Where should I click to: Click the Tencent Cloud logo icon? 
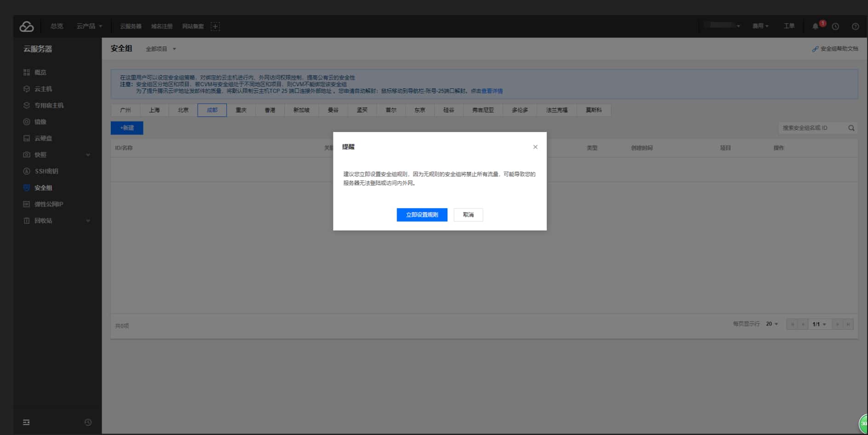[27, 27]
